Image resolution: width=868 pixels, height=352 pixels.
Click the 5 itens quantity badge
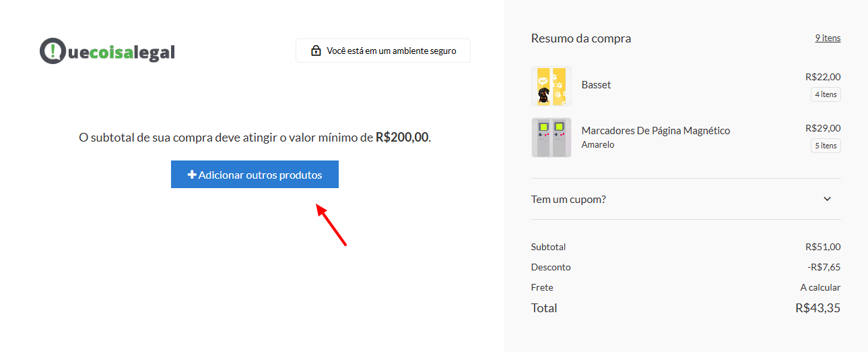[826, 146]
